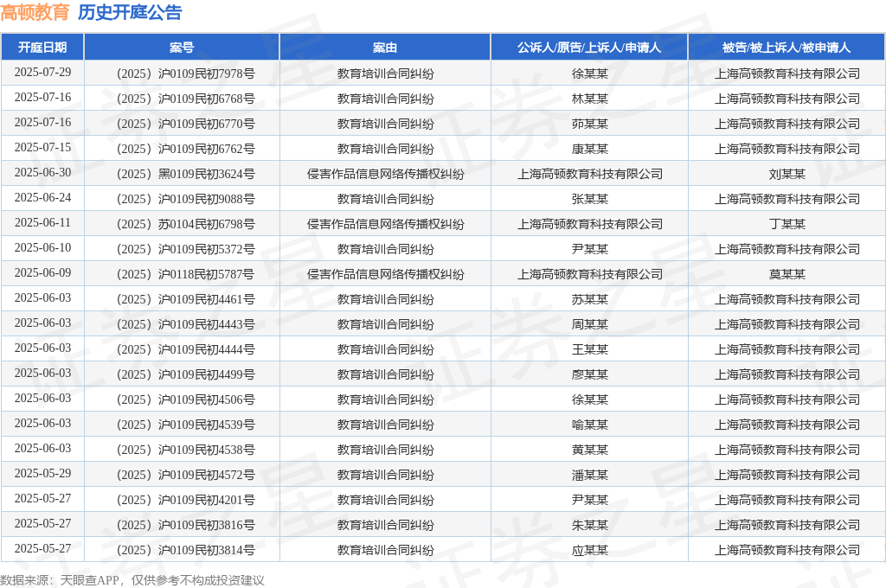
Task: Select case number 沪0109民初4461号
Action: point(186,299)
